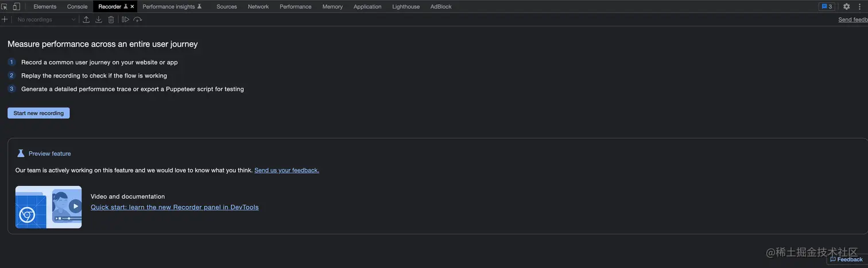
Task: Click the Video and documentation label
Action: coord(127,197)
